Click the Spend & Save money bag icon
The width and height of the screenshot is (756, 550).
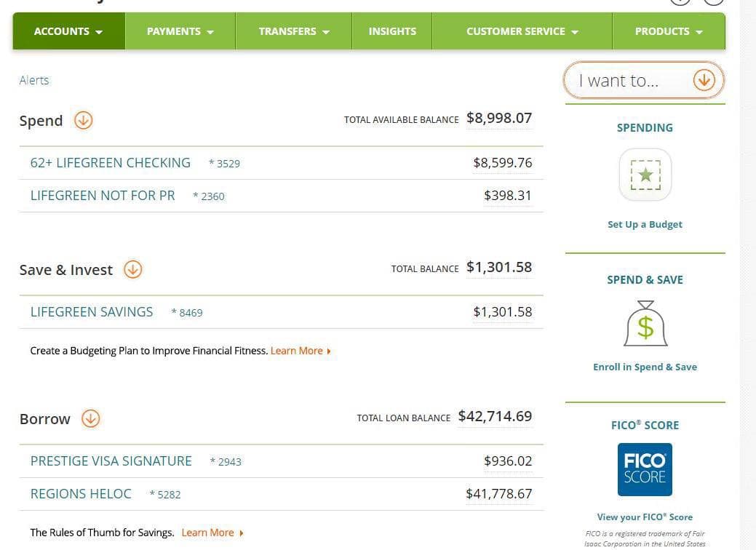click(x=645, y=324)
